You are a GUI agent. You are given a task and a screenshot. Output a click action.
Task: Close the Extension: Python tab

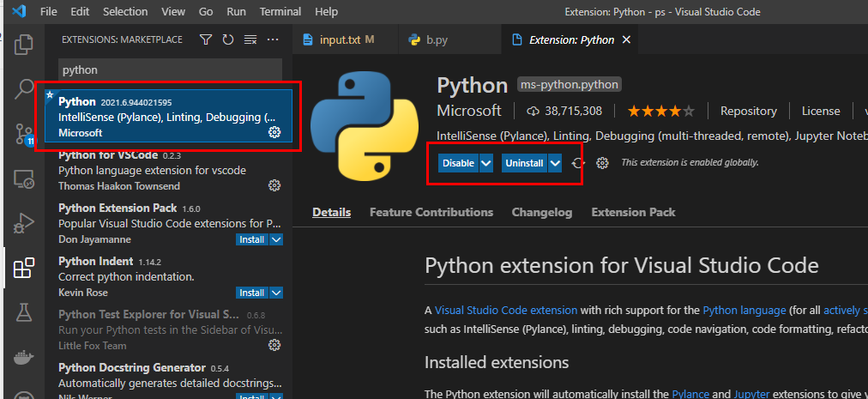[x=626, y=39]
